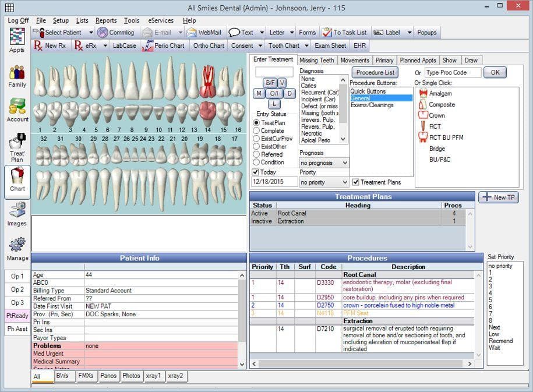Create a New Rx prescription

pos(50,45)
